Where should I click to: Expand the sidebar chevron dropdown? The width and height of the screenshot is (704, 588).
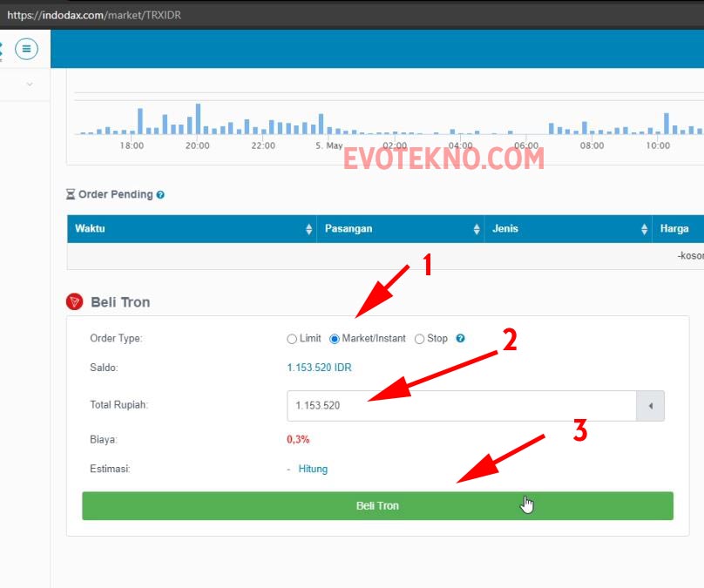[30, 84]
